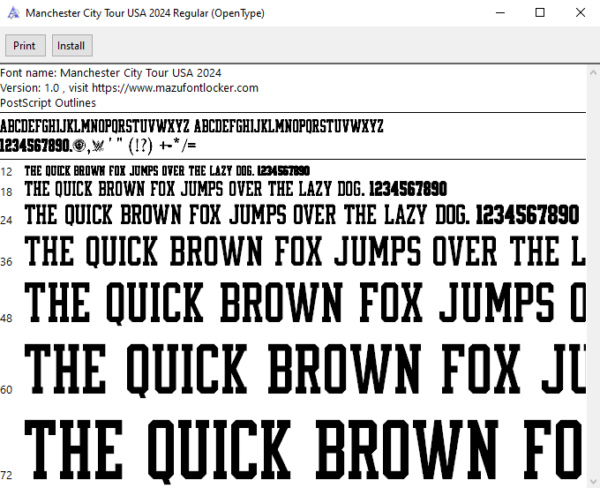Click the 36 point size label
Viewport: 600px width, 488px height.
pyautogui.click(x=6, y=262)
